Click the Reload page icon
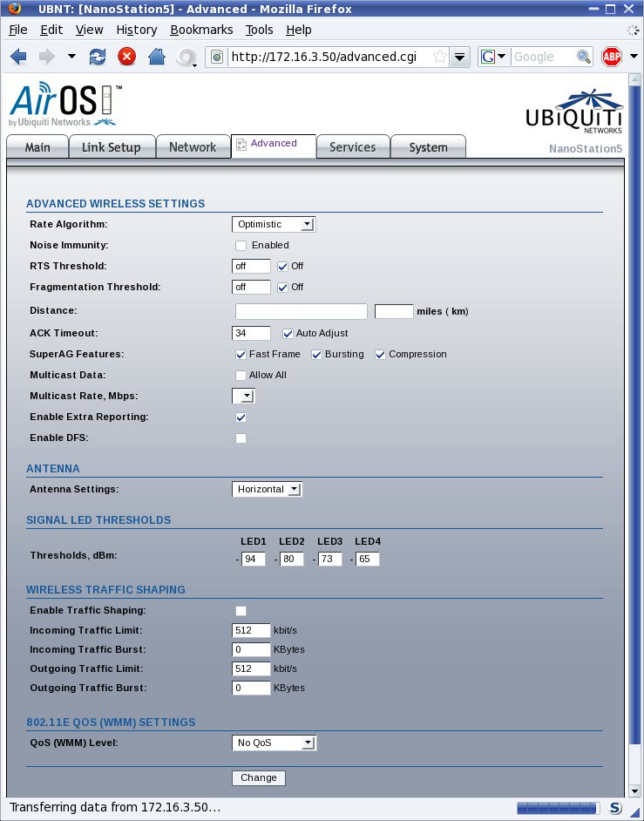 click(98, 57)
